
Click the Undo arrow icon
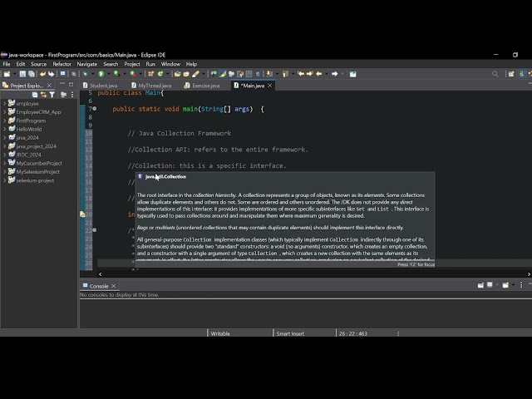pos(42,74)
